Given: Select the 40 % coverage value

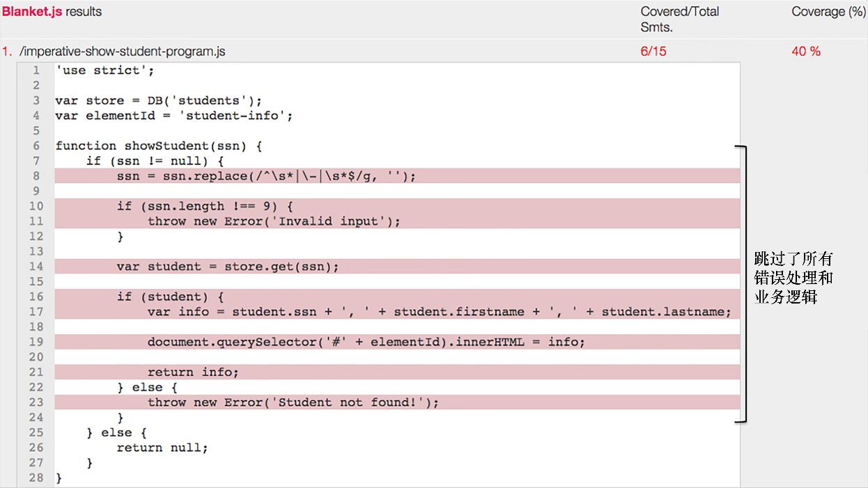Looking at the screenshot, I should tap(806, 52).
